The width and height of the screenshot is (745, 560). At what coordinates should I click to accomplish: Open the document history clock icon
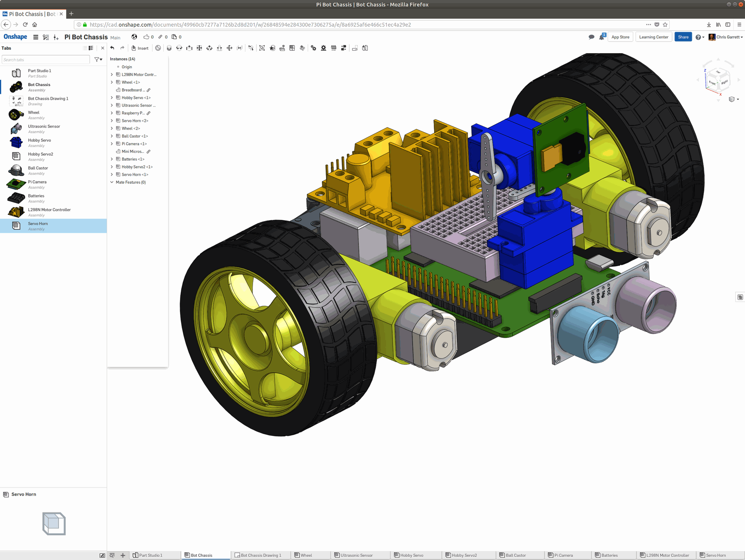tap(158, 48)
